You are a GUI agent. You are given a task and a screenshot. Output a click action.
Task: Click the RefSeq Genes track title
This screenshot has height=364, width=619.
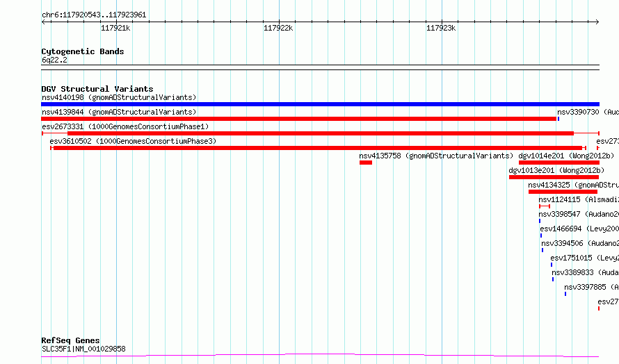coord(70,341)
